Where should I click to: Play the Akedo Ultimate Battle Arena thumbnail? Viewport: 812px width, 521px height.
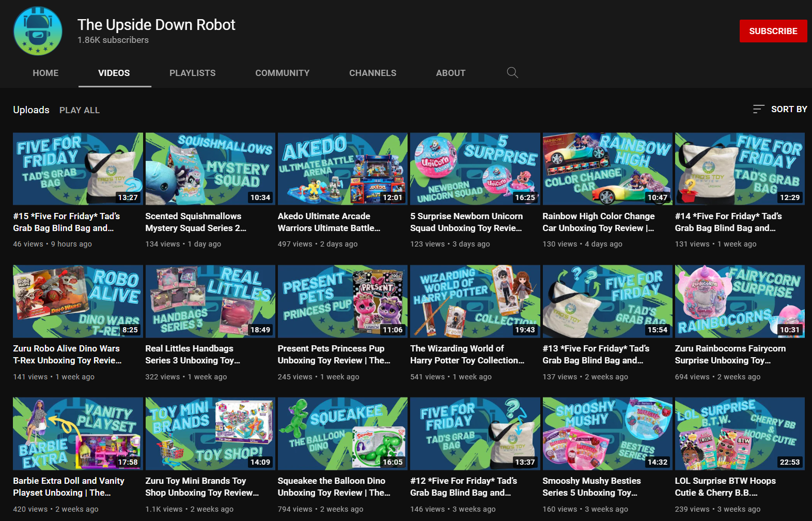[x=342, y=168]
